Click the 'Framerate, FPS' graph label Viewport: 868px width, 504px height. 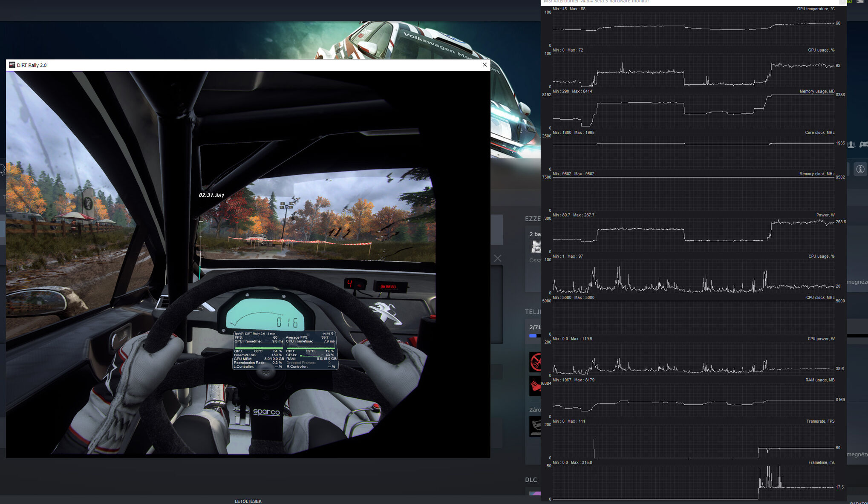tap(820, 421)
